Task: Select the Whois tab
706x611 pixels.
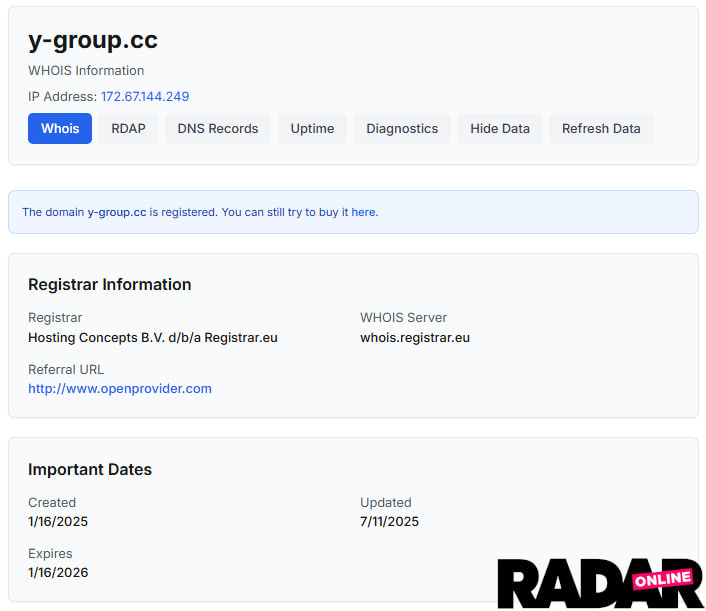Action: pyautogui.click(x=60, y=129)
